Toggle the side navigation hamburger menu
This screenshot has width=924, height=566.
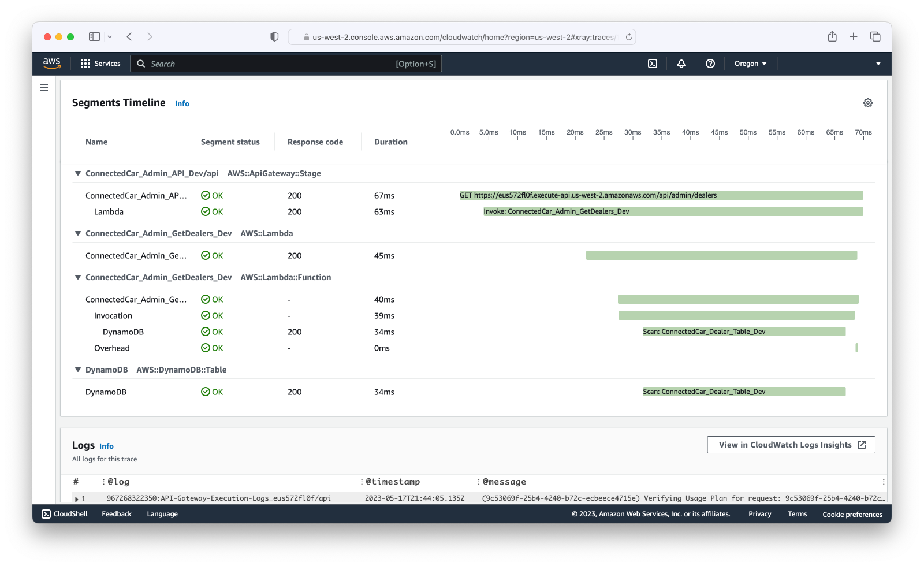point(44,88)
